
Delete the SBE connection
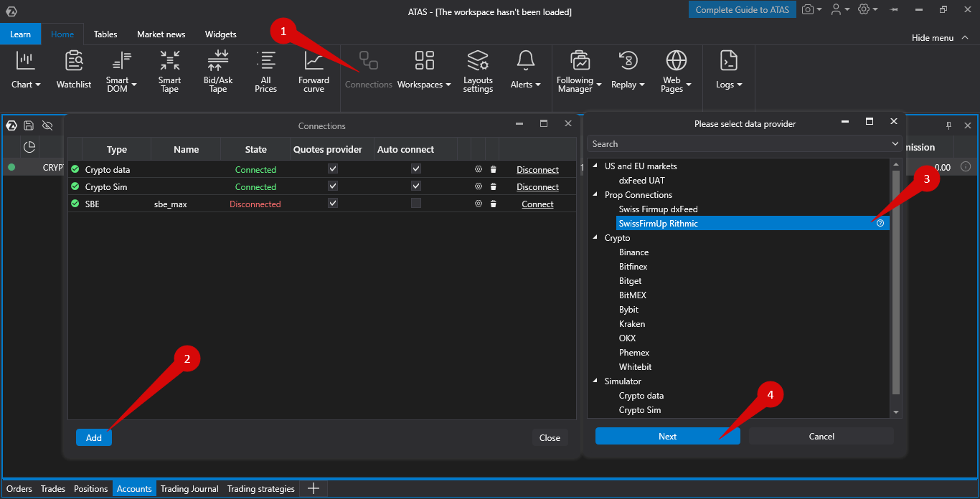pyautogui.click(x=493, y=204)
